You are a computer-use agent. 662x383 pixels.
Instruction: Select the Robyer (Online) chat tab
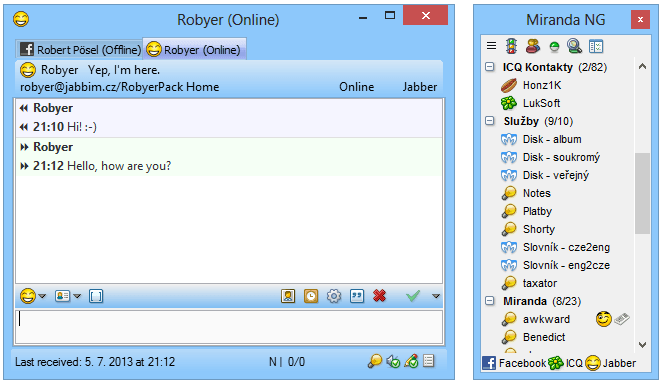[x=194, y=49]
